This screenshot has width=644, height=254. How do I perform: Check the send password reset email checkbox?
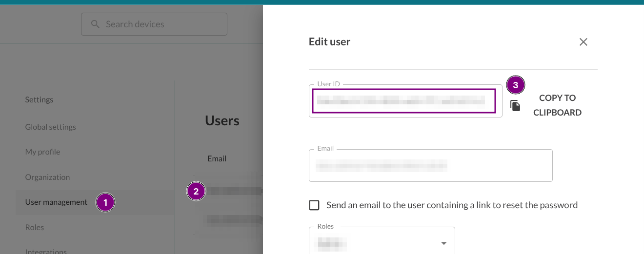(x=314, y=205)
